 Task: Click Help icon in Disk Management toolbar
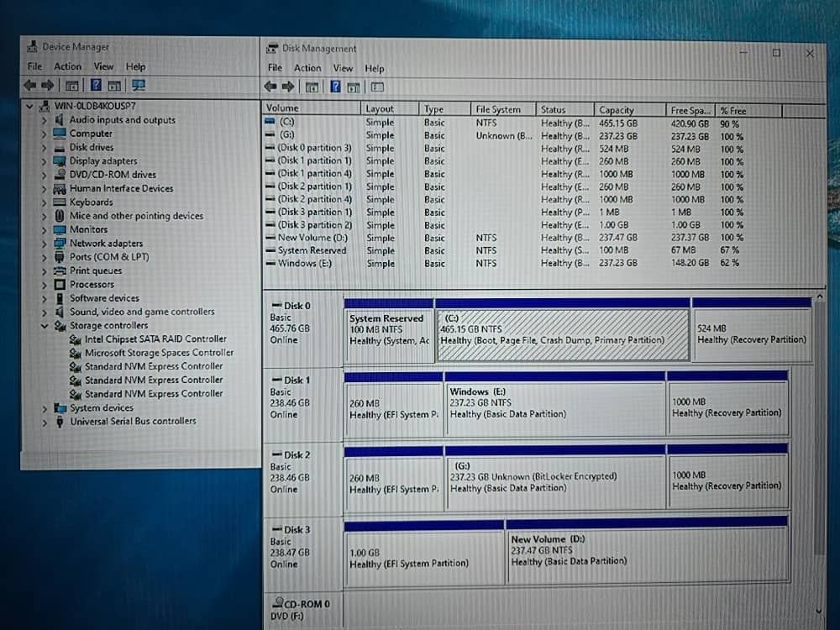coord(335,87)
